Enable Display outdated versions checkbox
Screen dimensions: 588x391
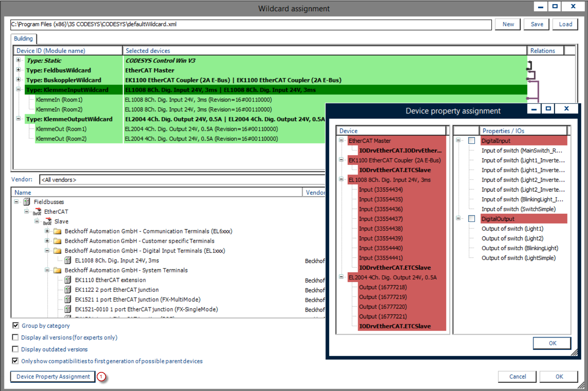(x=15, y=349)
